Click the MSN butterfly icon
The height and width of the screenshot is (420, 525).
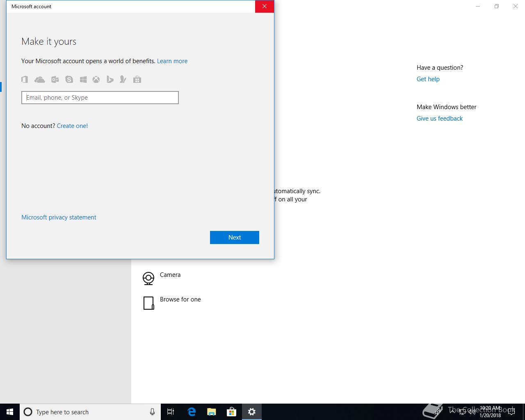[x=123, y=80]
